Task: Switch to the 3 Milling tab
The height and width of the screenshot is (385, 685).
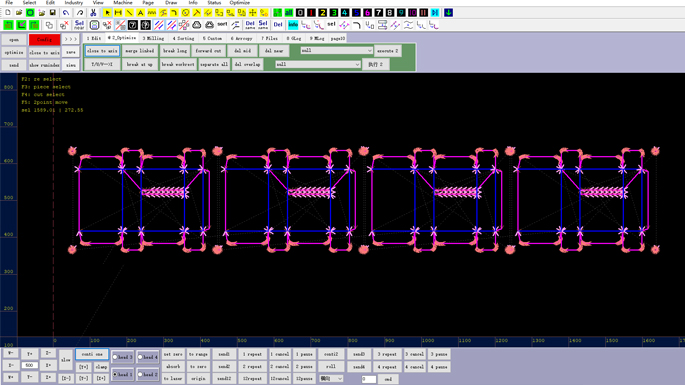Action: [x=153, y=38]
